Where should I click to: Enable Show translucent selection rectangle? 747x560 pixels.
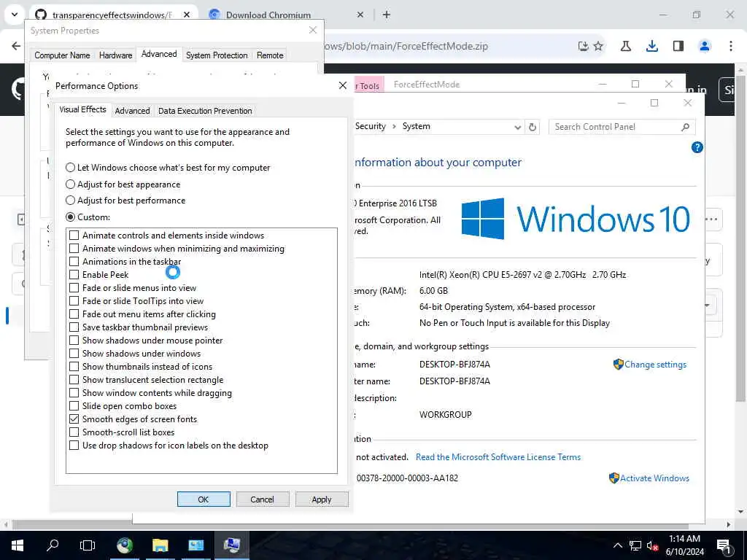[74, 380]
